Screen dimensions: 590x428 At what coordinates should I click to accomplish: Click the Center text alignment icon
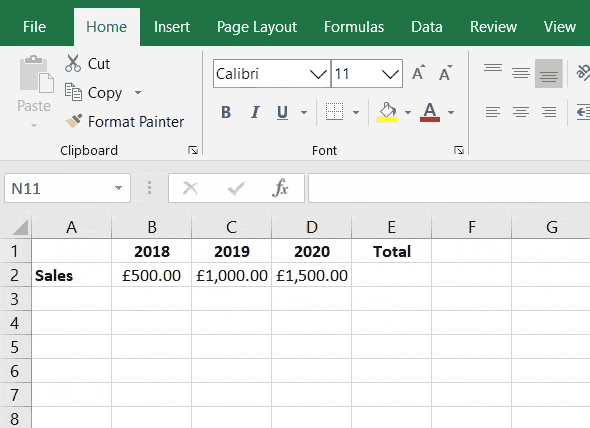pyautogui.click(x=521, y=112)
